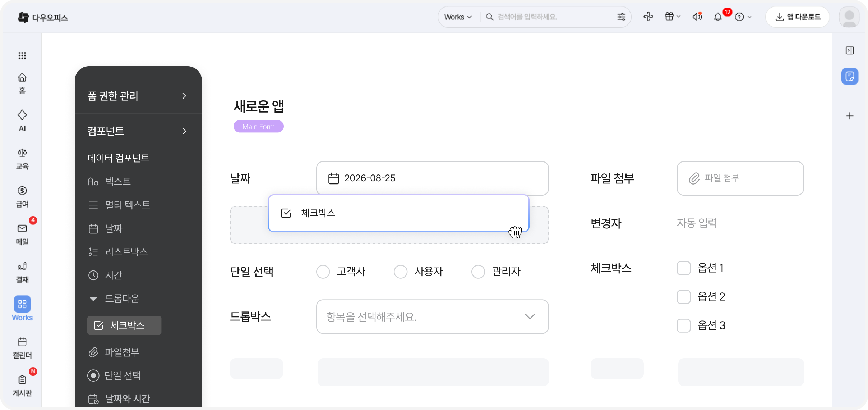Open 게시판 (board) sidebar icon
868x410 pixels.
[22, 386]
